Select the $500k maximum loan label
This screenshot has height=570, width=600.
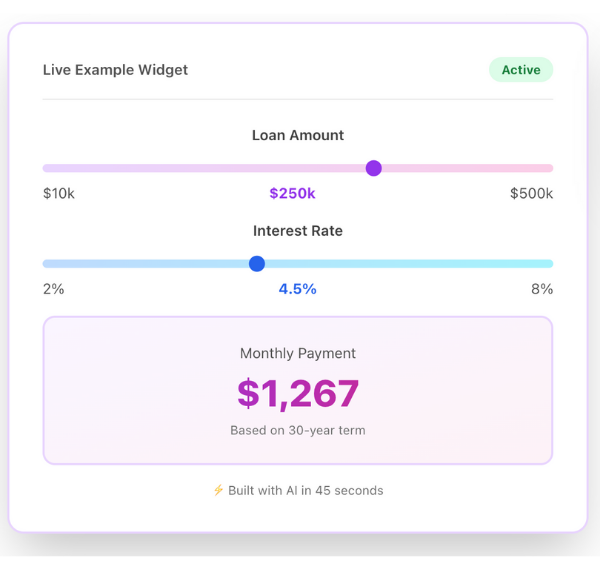click(x=531, y=193)
